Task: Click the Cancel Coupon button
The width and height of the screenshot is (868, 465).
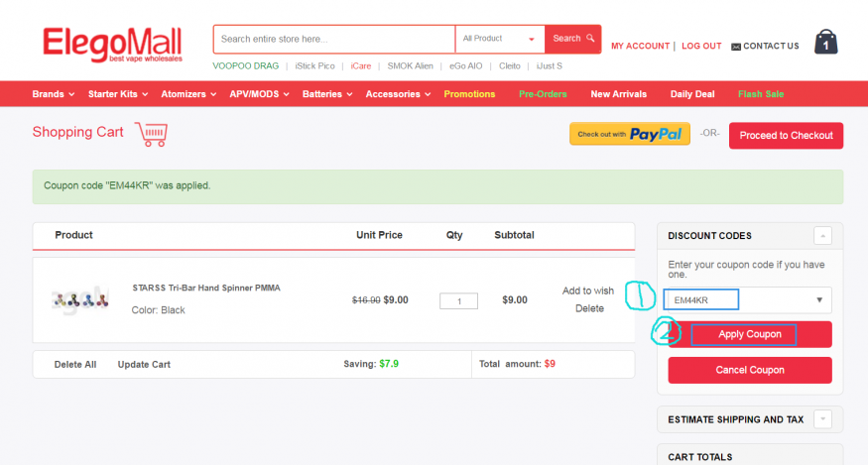Action: tap(750, 370)
